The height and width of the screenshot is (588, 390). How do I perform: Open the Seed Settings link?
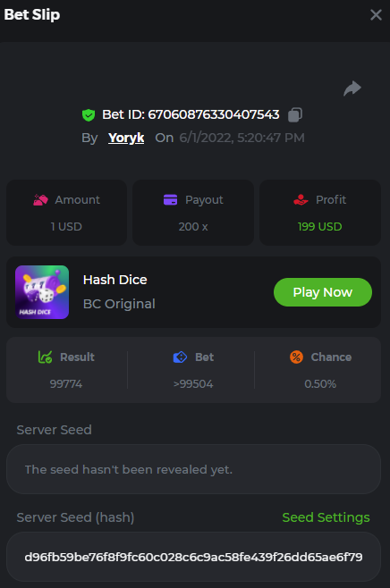point(326,517)
